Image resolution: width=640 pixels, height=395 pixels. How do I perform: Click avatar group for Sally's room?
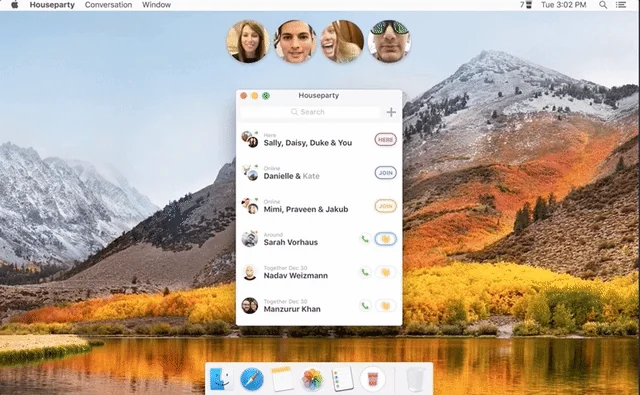pos(250,139)
